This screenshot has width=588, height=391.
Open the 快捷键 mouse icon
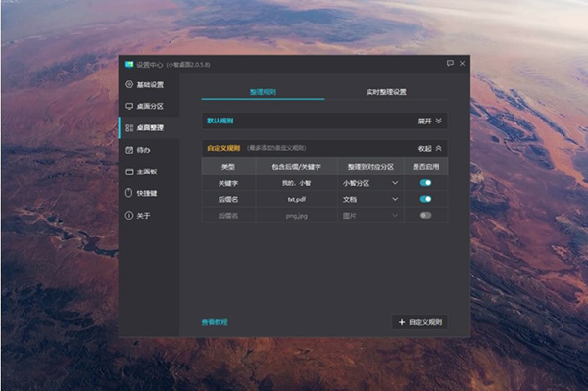pos(129,193)
